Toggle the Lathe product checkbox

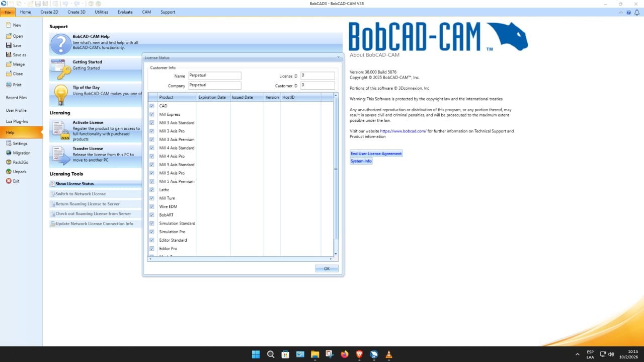click(152, 190)
